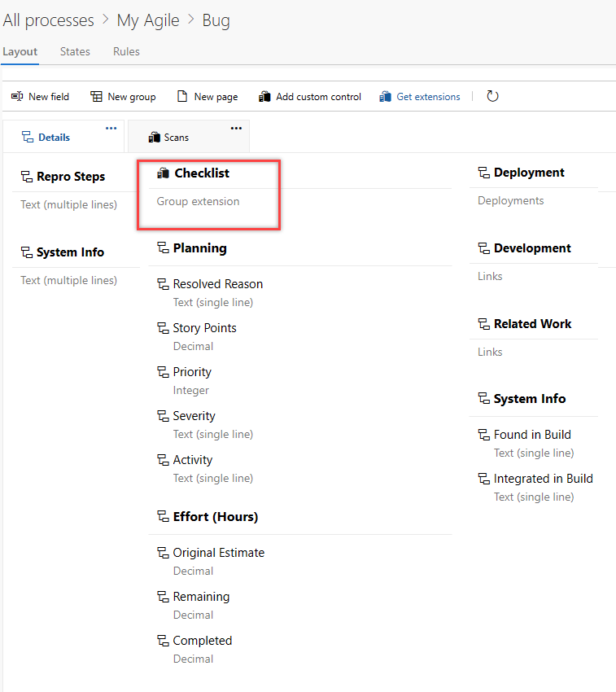Select the field icon beside Found in Build
Image resolution: width=616 pixels, height=692 pixels.
(485, 434)
